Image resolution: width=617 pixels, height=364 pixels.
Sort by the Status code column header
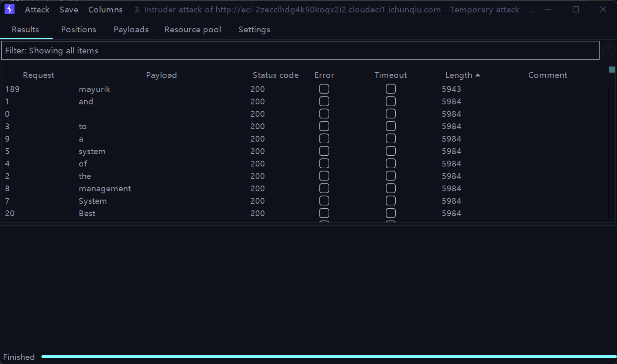click(x=276, y=75)
